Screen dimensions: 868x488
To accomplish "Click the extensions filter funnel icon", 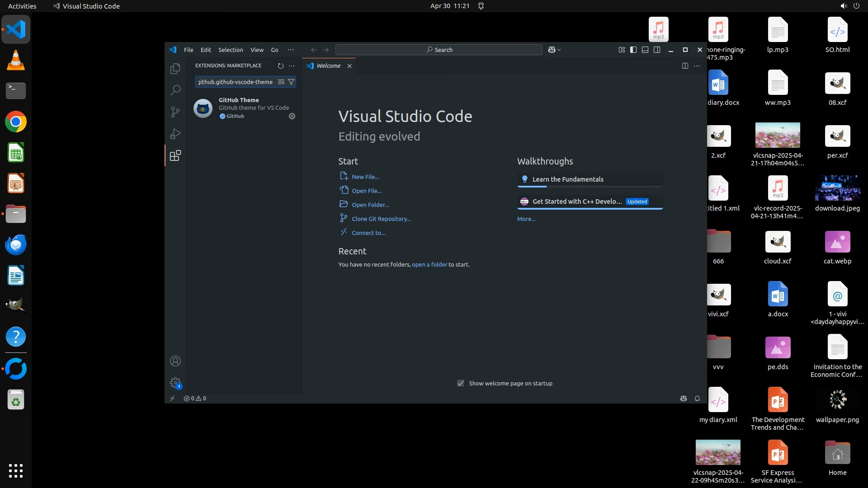I will 291,82.
